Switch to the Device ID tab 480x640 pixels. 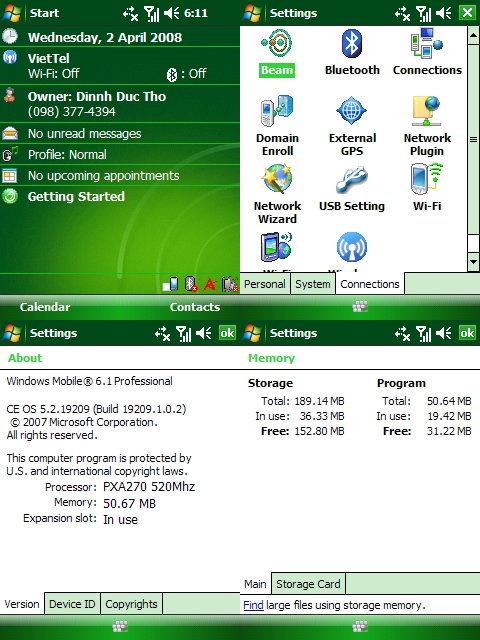click(x=72, y=604)
